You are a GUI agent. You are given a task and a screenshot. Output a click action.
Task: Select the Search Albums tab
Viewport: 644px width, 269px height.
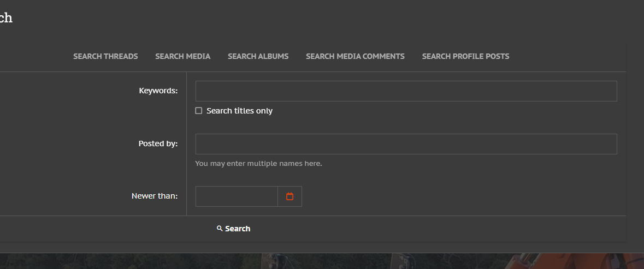pyautogui.click(x=258, y=56)
